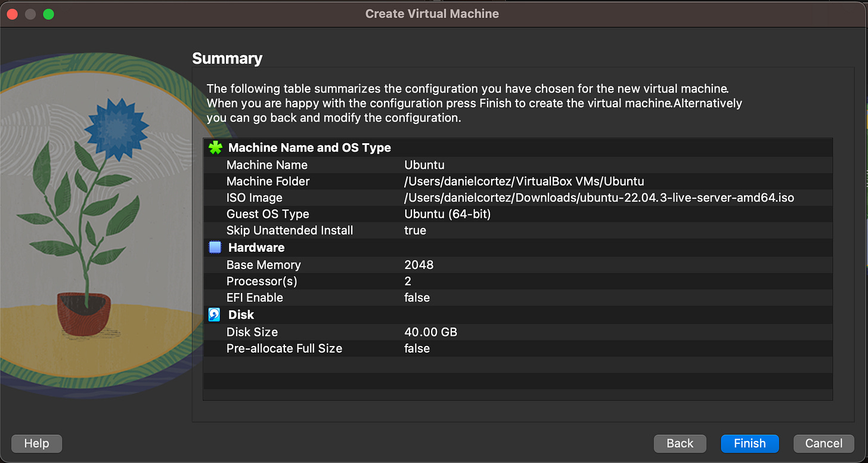Click the Ubuntu (64-bit) value
Viewport: 868px width, 463px height.
tap(448, 214)
